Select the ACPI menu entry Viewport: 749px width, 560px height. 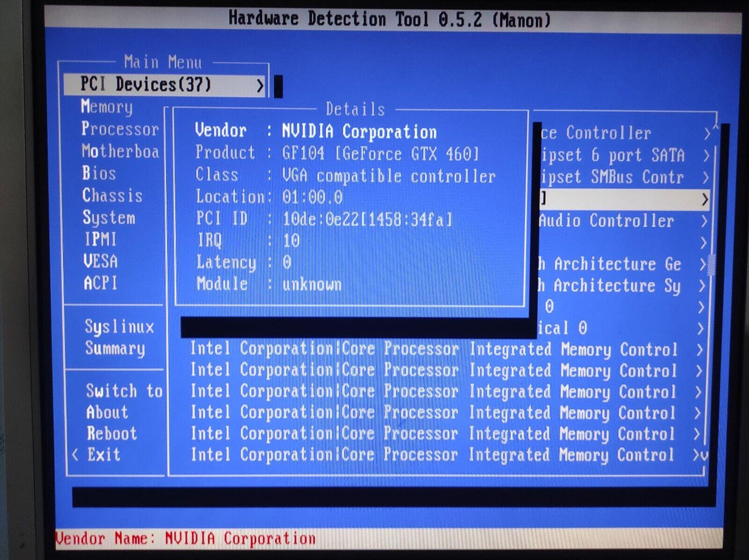(101, 283)
